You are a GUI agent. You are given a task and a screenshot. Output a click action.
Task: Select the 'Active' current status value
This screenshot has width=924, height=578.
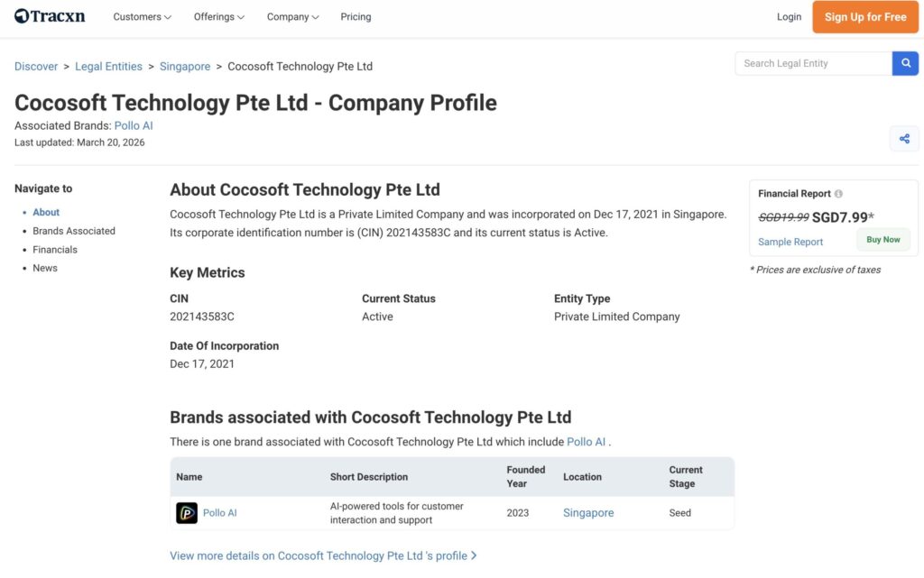(377, 317)
